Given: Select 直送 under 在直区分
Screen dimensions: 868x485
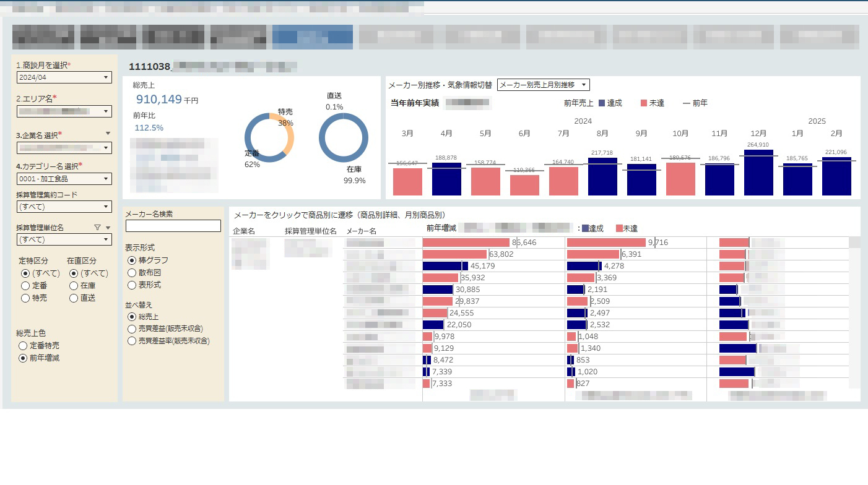Looking at the screenshot, I should pos(74,298).
